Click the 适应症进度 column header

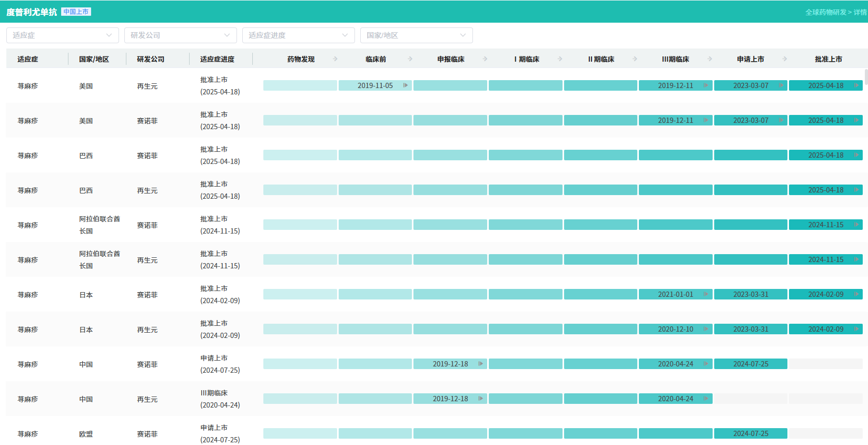[x=217, y=59]
